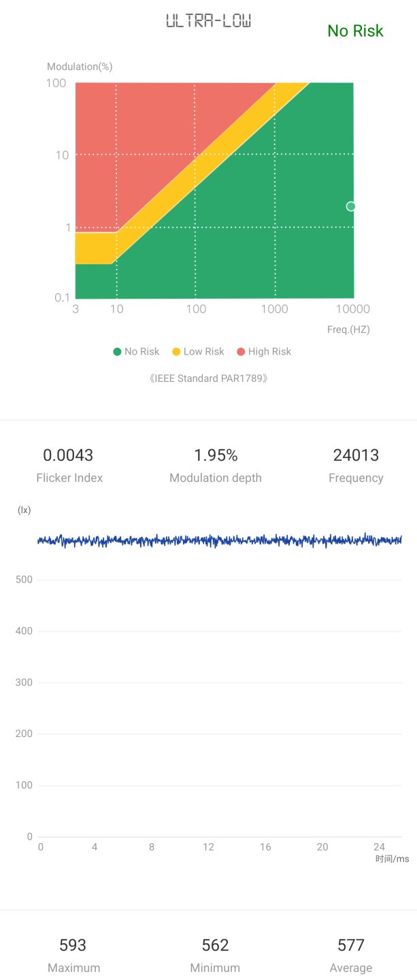This screenshot has height=980, width=417.
Task: Open the IEEE Standard PAR1789 reference
Action: click(208, 378)
